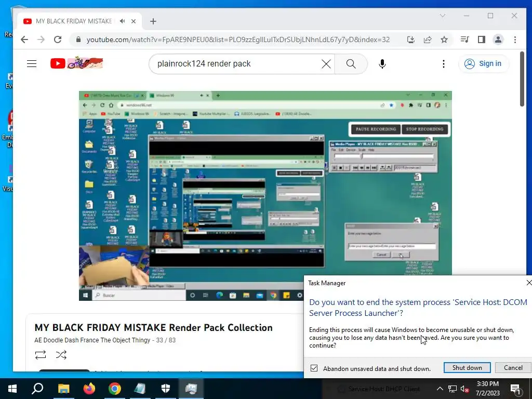Open the tab search chevron

click(x=443, y=16)
